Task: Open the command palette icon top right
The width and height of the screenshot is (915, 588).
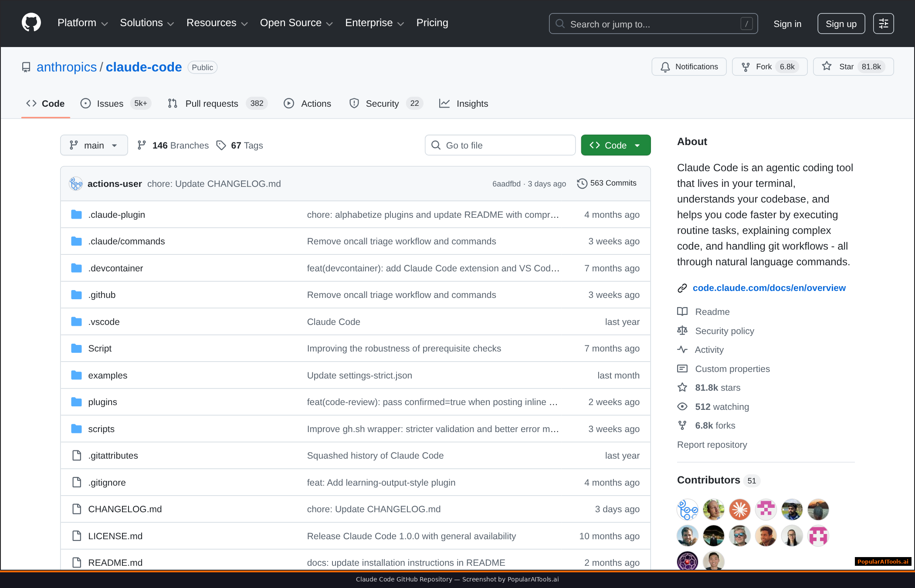Action: tap(883, 23)
